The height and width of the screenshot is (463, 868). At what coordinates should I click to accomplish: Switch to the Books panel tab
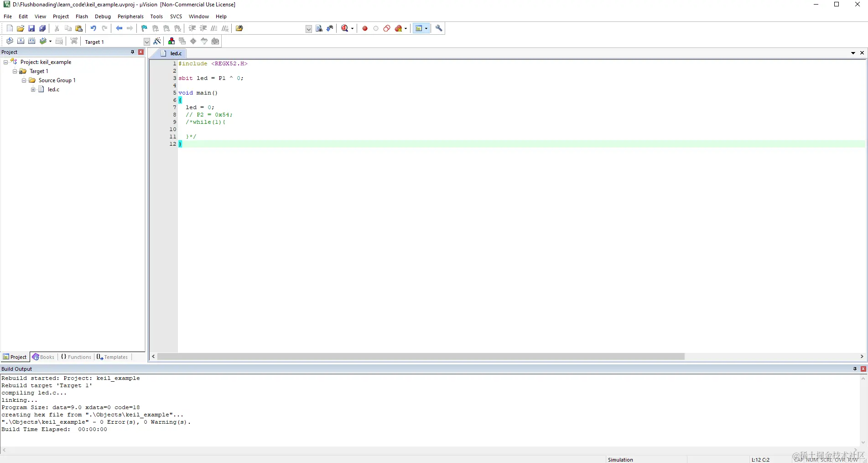pos(43,357)
